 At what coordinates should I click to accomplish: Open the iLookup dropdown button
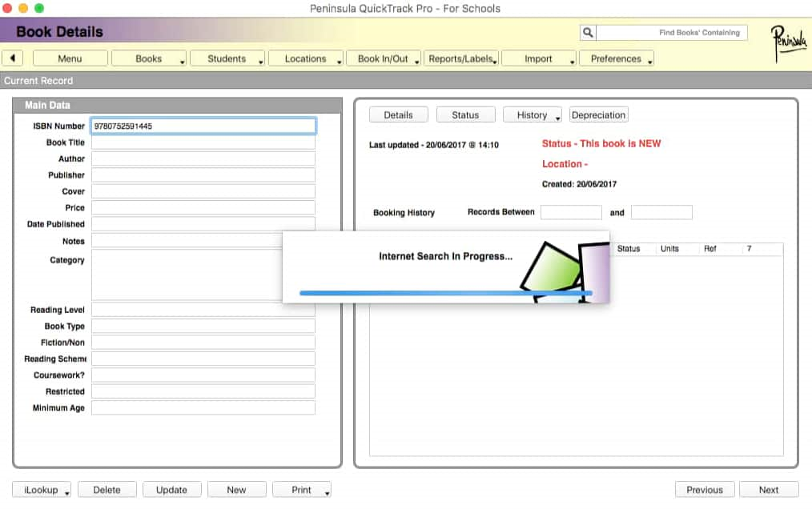click(x=42, y=490)
